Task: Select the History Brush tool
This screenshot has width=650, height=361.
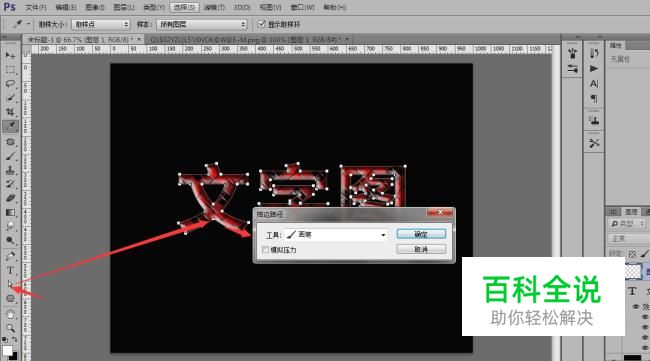Action: point(10,184)
